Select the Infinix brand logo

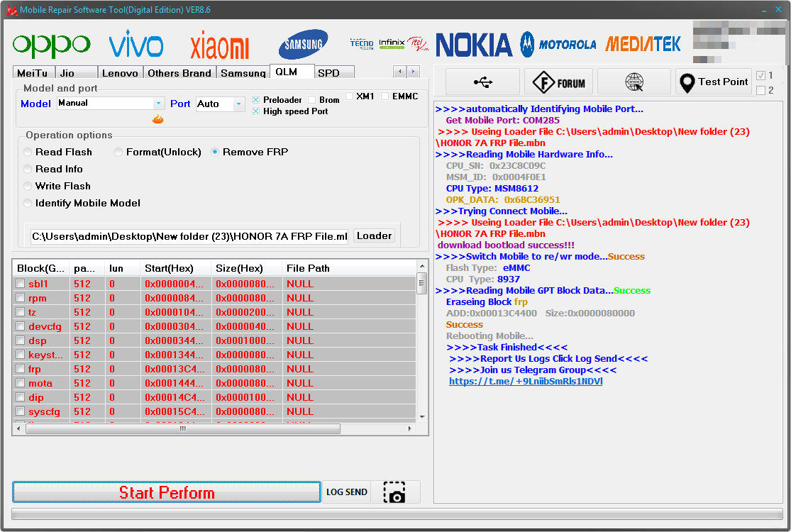click(392, 43)
